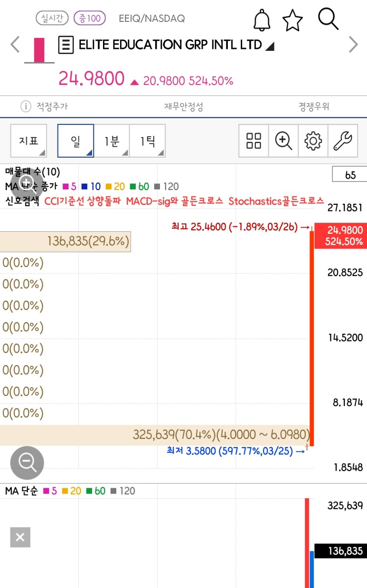Viewport: 367px width, 588px height.
Task: Click the MA 20 orange swatch in price legend
Action: coord(109,187)
